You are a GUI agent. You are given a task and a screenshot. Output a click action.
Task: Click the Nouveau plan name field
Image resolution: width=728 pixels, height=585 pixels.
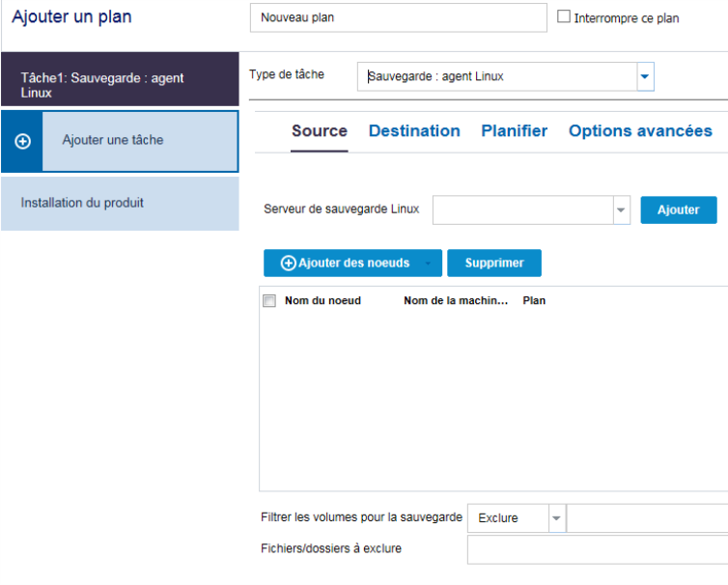tap(399, 17)
